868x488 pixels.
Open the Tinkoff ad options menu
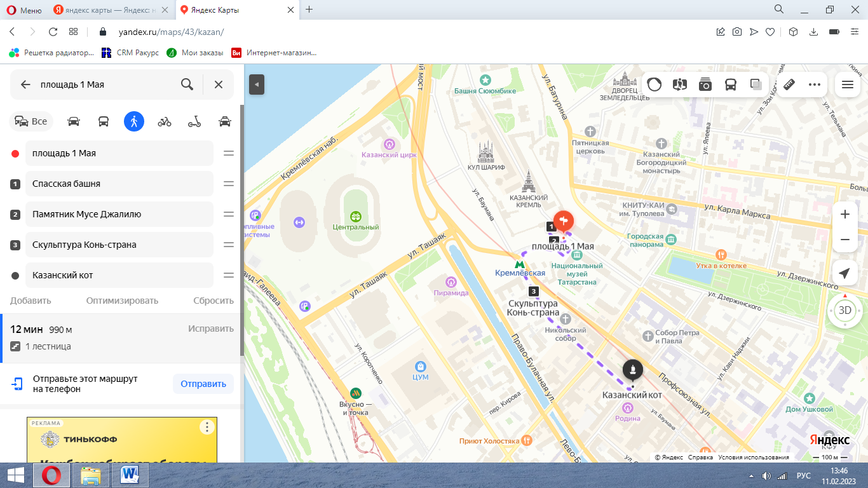[207, 427]
